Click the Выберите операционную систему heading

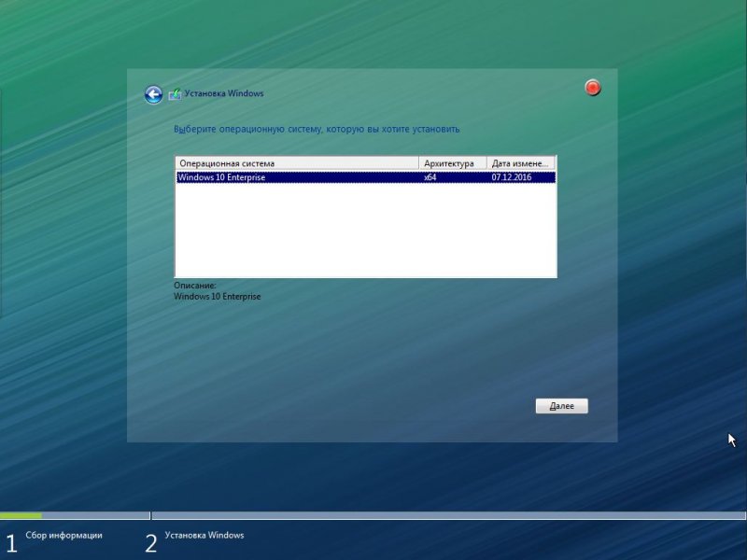point(317,129)
